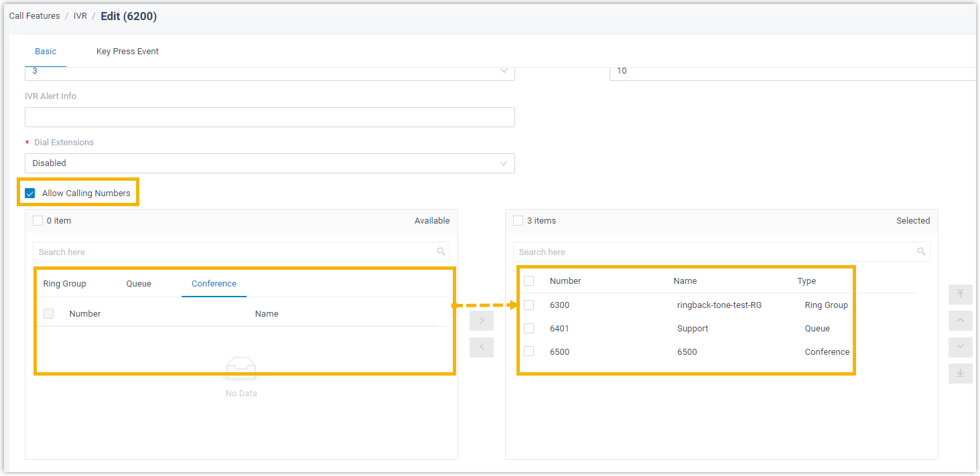Image resolution: width=980 pixels, height=476 pixels.
Task: Click the move-down arrow icon
Action: point(960,347)
